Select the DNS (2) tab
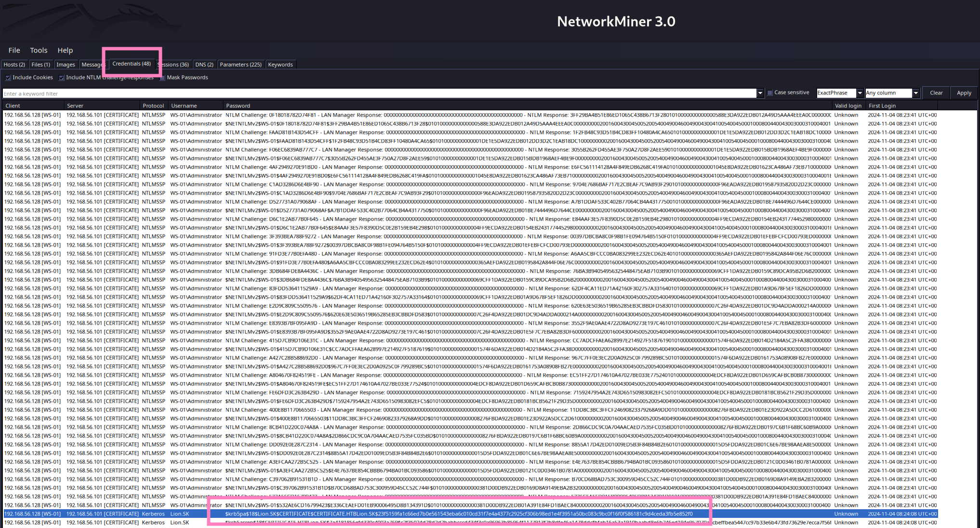 tap(204, 65)
